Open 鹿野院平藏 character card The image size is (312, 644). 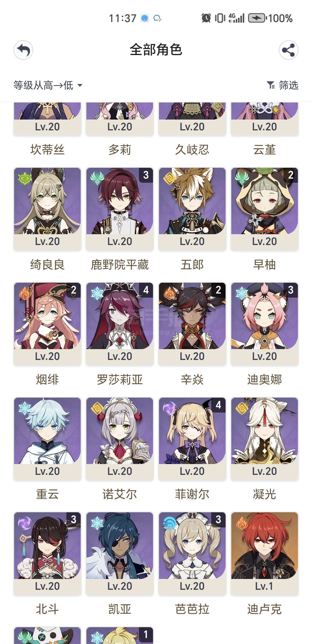(120, 208)
